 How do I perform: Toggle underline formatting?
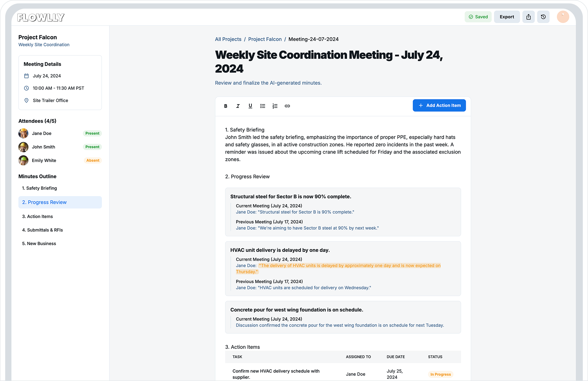(x=250, y=106)
